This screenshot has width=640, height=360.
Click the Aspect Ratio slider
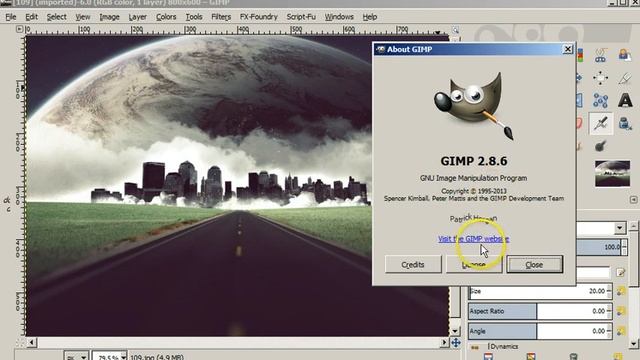tap(540, 311)
